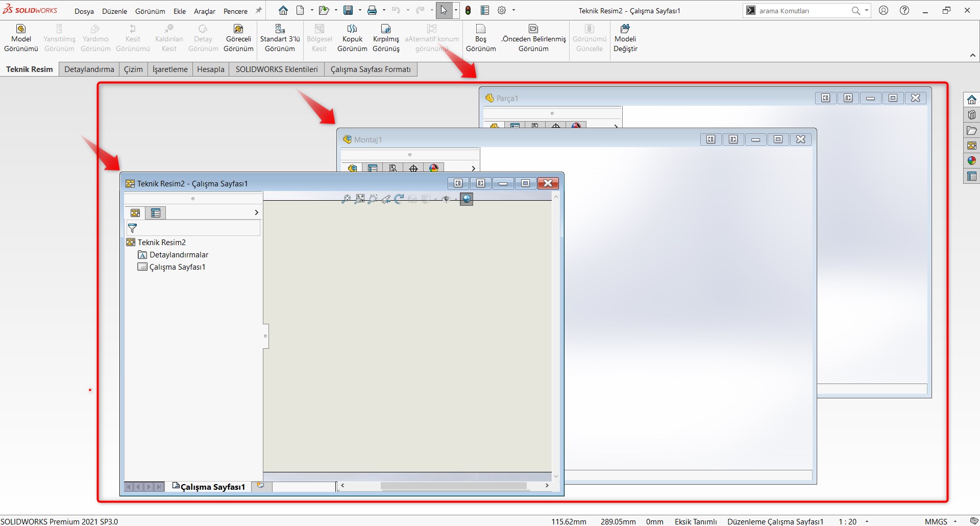The height and width of the screenshot is (526, 980).
Task: Click horizontal scrollbar thumb in drawing window
Action: pos(454,486)
